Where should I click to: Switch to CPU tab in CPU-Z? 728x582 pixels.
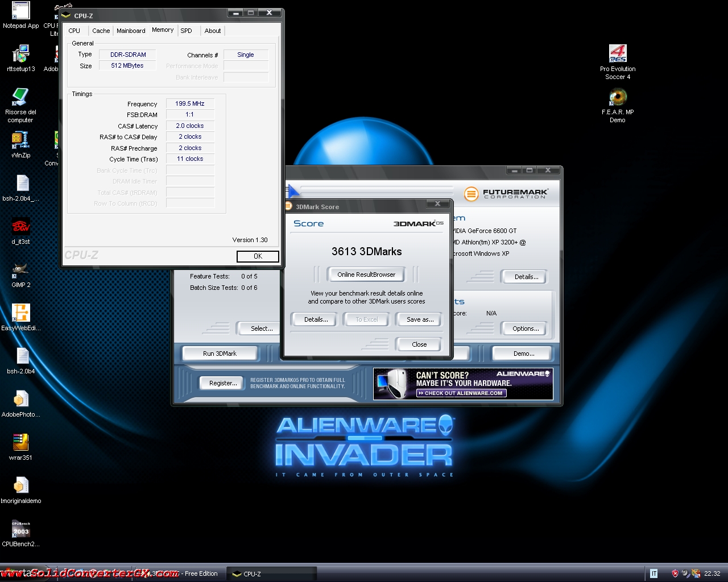pyautogui.click(x=75, y=31)
